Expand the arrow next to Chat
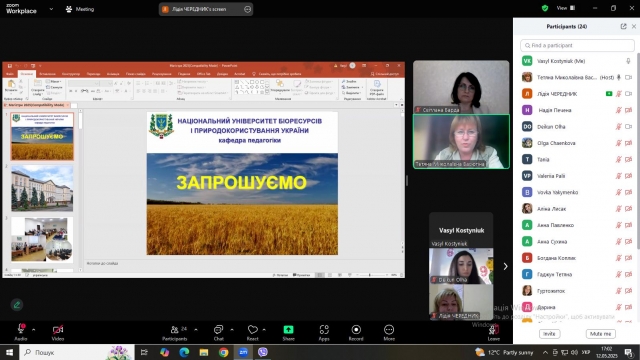Viewport: 640px width, 360px height. point(232,329)
